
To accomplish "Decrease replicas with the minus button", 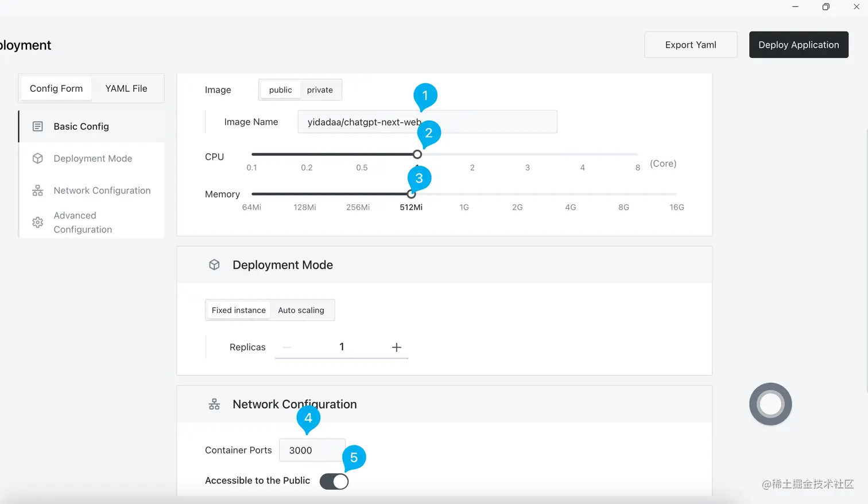I will (286, 347).
